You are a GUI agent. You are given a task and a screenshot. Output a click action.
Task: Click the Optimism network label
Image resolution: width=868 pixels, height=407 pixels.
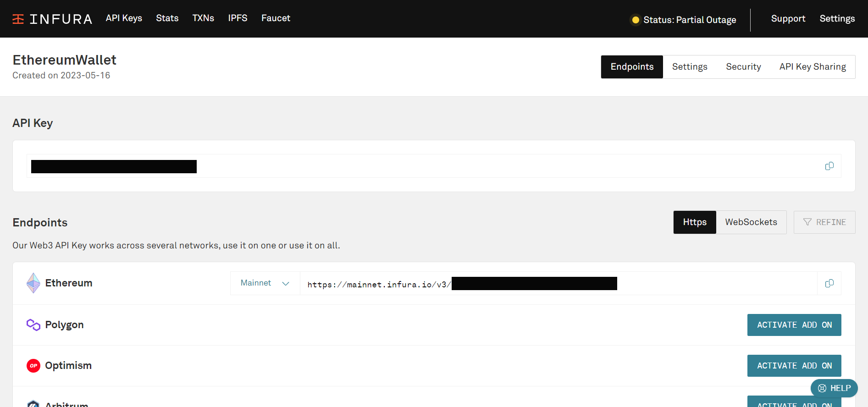[x=68, y=366]
